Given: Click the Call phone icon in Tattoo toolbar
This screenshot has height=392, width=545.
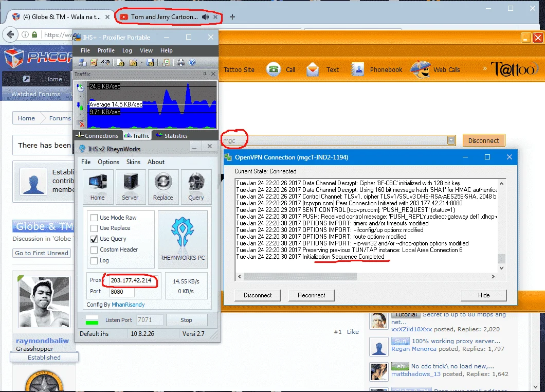Looking at the screenshot, I should point(274,69).
